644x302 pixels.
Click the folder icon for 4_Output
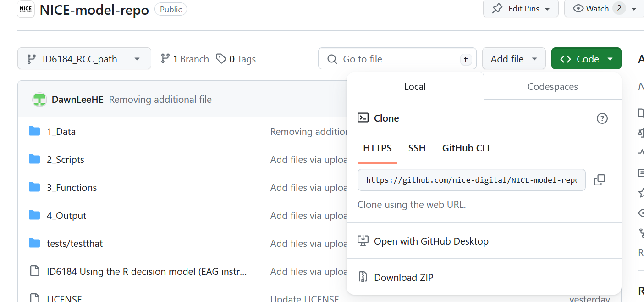[x=34, y=215]
